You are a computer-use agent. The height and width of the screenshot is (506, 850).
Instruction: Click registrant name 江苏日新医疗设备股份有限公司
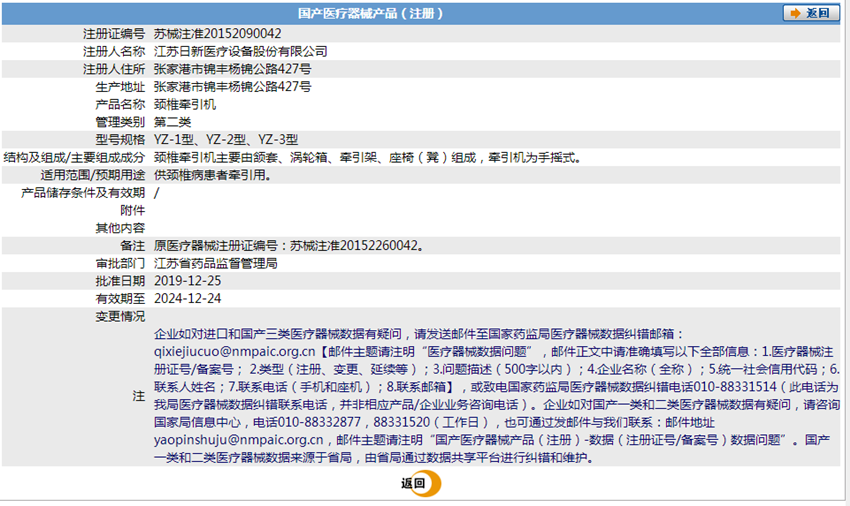(241, 52)
